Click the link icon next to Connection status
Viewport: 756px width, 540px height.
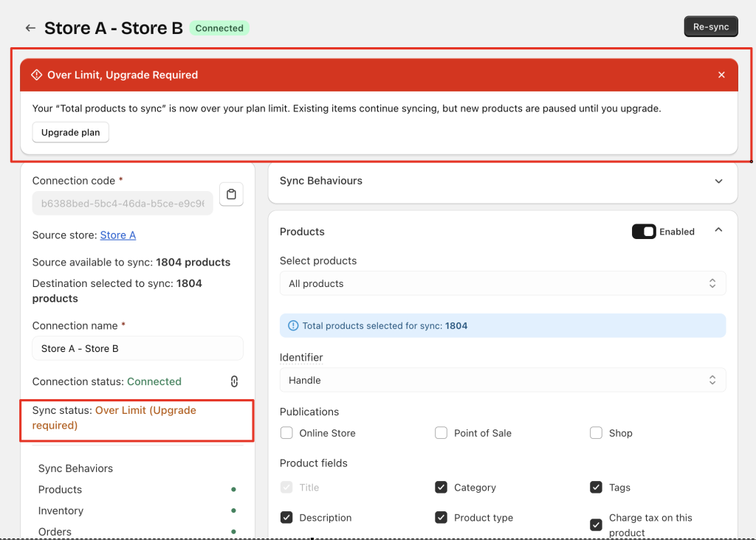pos(234,381)
